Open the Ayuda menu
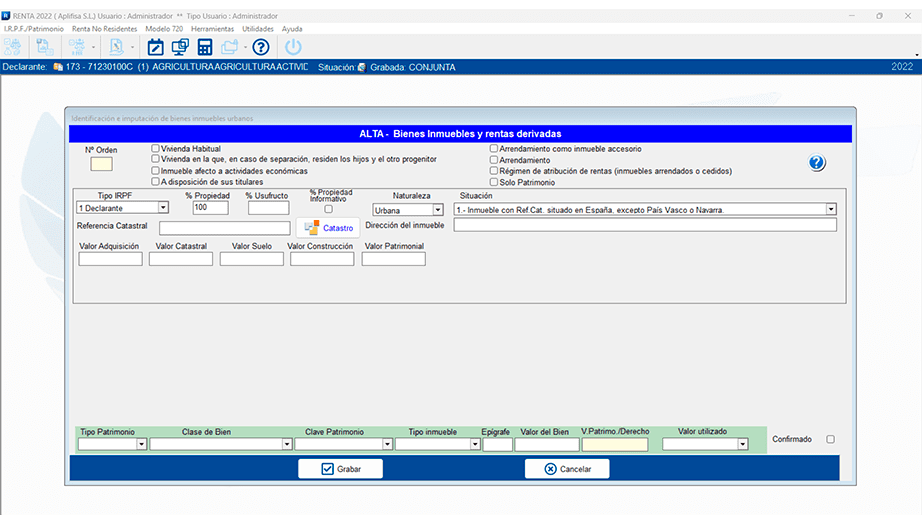922x524 pixels. coord(292,29)
